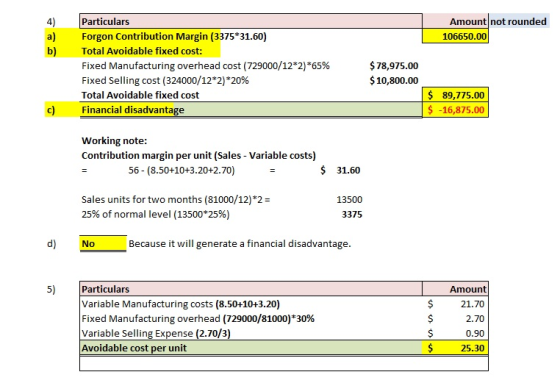The image size is (560, 383).
Task: Click the value $78,975.00
Action: point(394,66)
